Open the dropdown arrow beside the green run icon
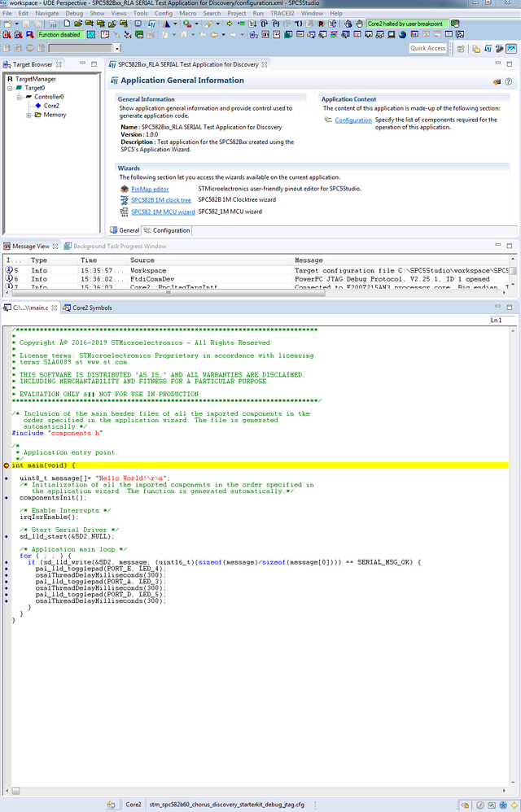 (196, 24)
